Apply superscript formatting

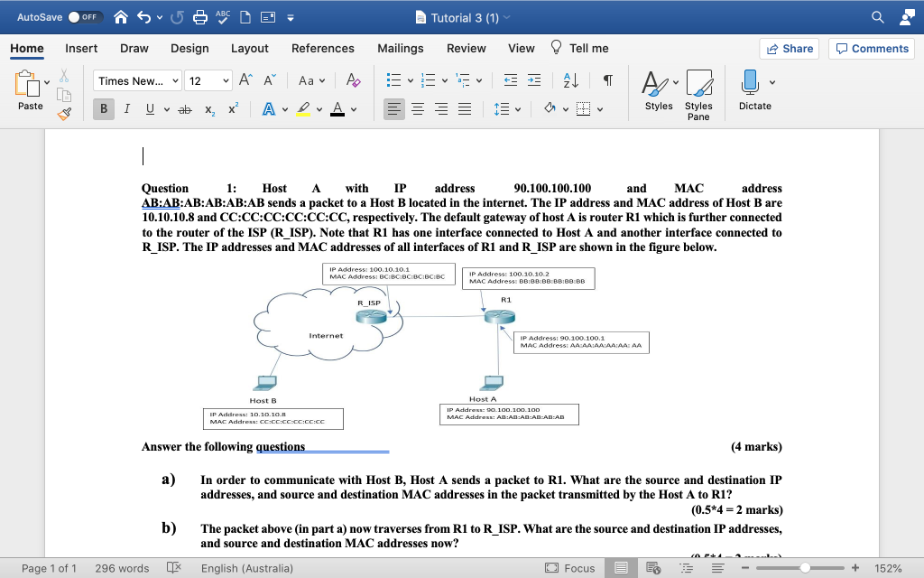click(x=234, y=108)
